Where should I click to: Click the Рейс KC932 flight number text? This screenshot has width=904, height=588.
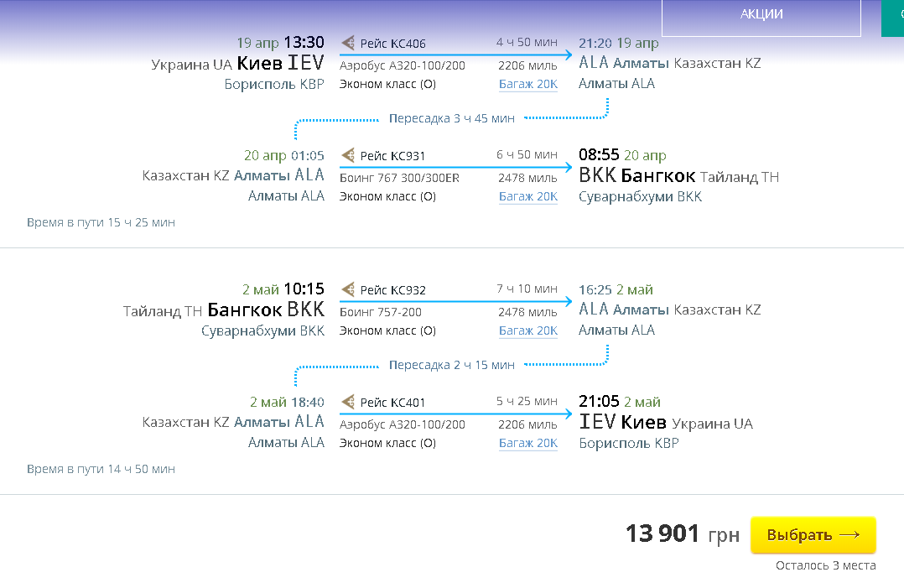[393, 290]
